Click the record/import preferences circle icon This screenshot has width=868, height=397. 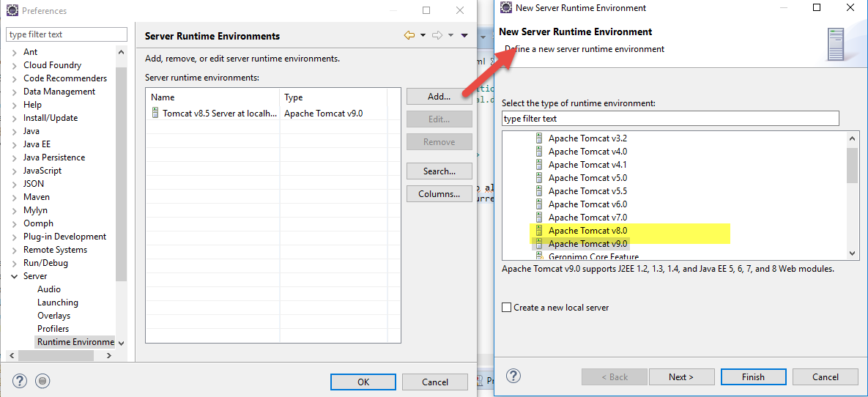click(42, 381)
